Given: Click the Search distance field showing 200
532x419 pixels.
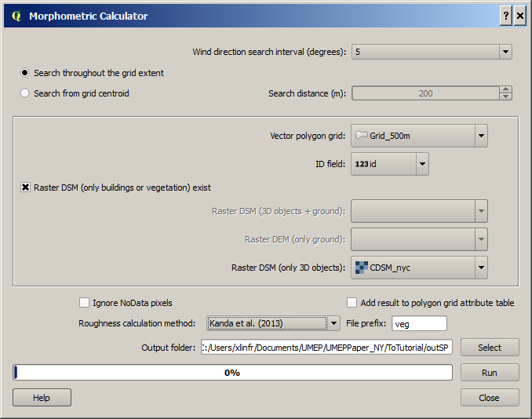Looking at the screenshot, I should [x=425, y=93].
